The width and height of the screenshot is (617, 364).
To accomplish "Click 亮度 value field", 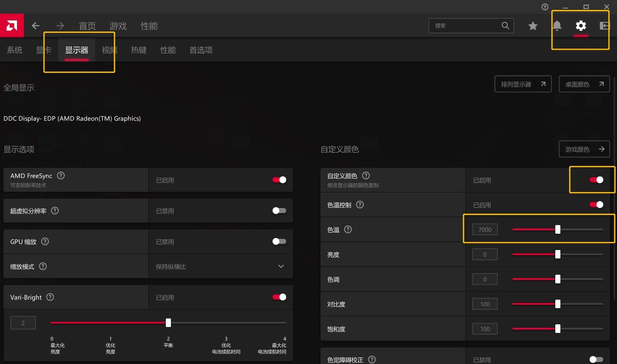I will [485, 254].
